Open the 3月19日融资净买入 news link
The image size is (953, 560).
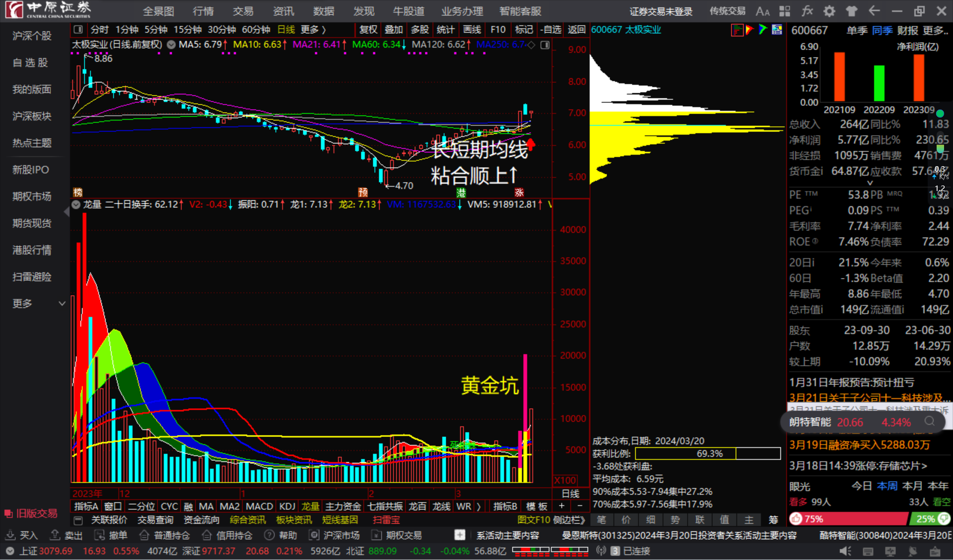point(859,444)
